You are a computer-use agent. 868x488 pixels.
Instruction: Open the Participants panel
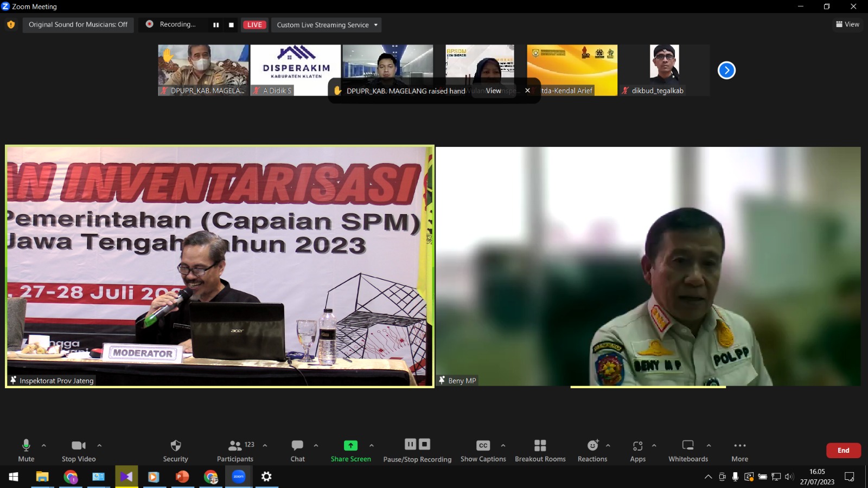pyautogui.click(x=235, y=451)
